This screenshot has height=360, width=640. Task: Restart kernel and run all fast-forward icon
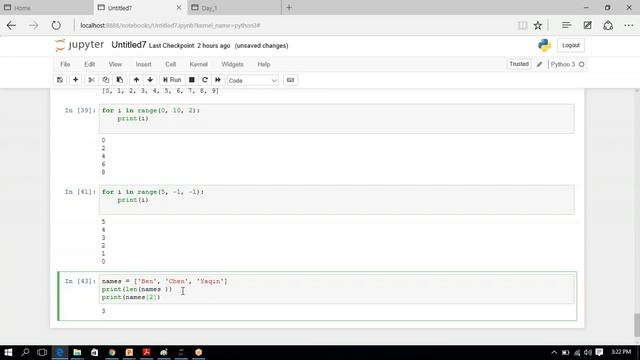(218, 80)
